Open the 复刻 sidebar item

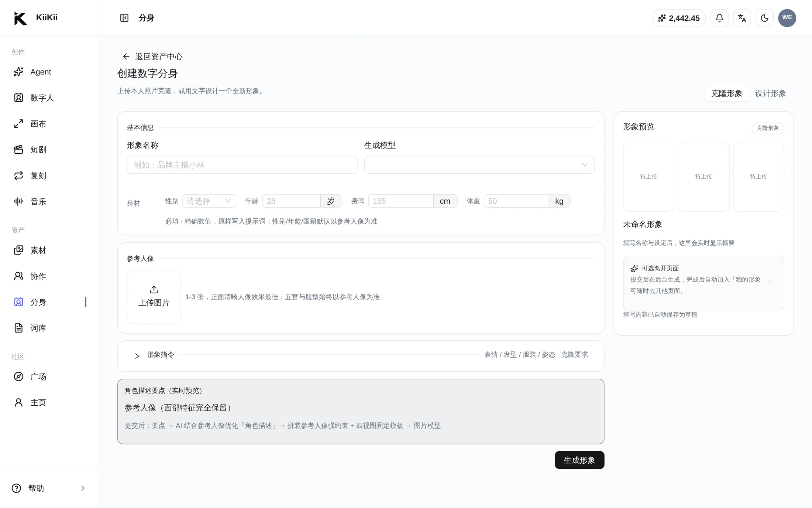[49, 175]
